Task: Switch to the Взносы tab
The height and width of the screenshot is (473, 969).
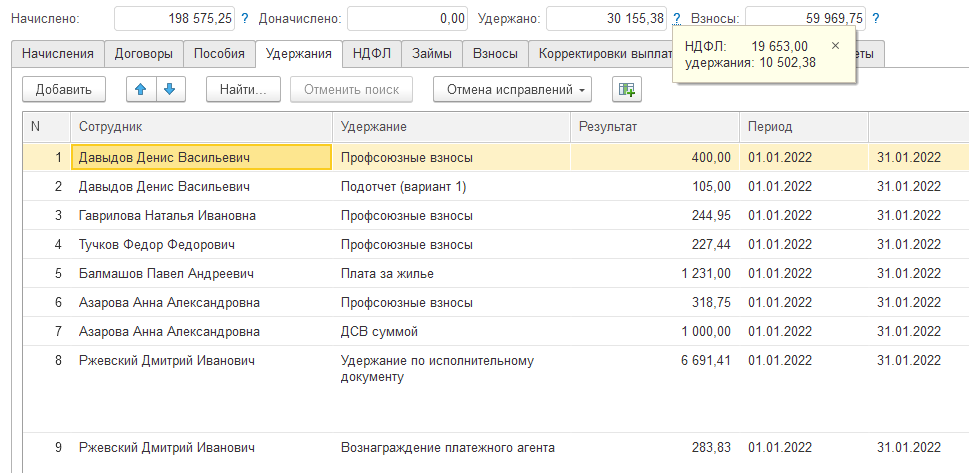Action: point(495,54)
